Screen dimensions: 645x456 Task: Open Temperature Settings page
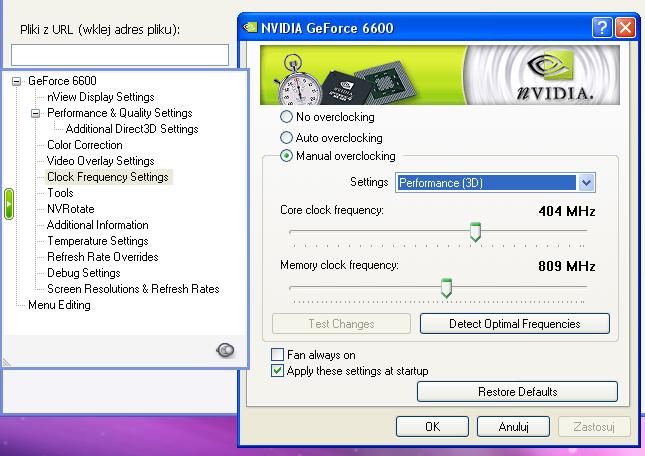[97, 241]
